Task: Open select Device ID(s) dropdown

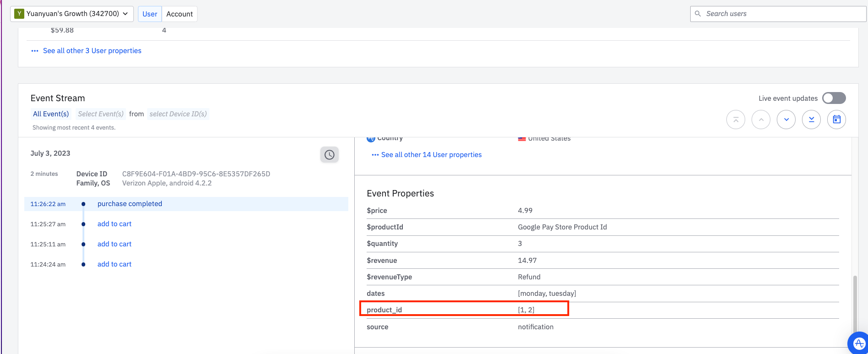Action: pos(178,114)
